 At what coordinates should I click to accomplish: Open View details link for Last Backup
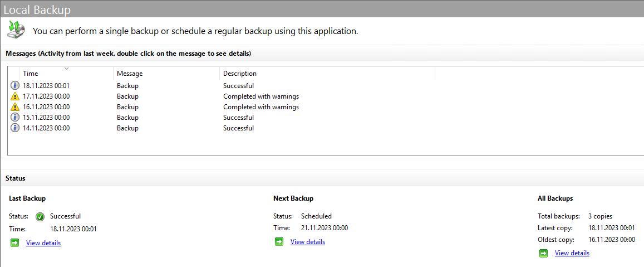[x=43, y=243]
